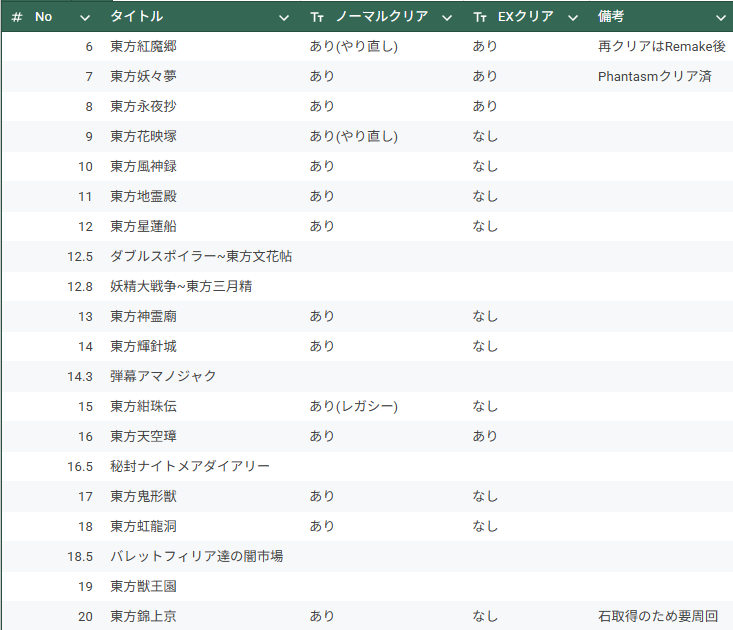Viewport: 733px width, 630px height.
Task: Select the cell 弾幕アマノジャク
Action: click(163, 376)
